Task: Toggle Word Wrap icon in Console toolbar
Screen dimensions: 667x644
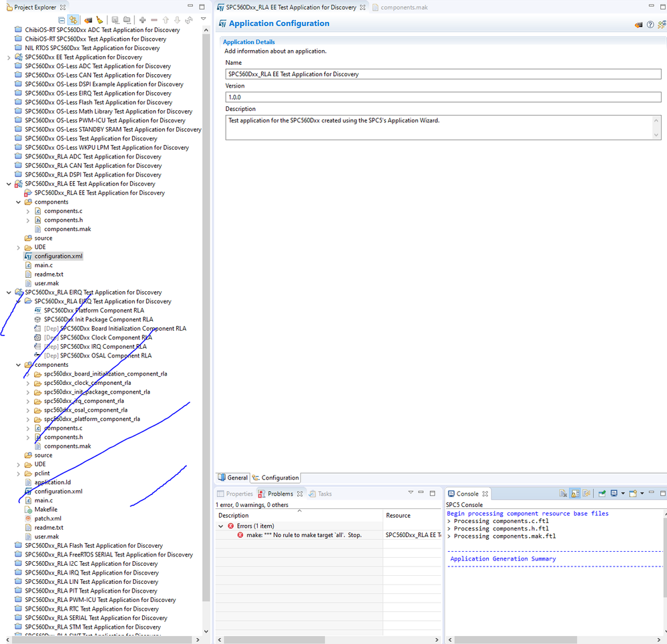Action: click(x=587, y=493)
